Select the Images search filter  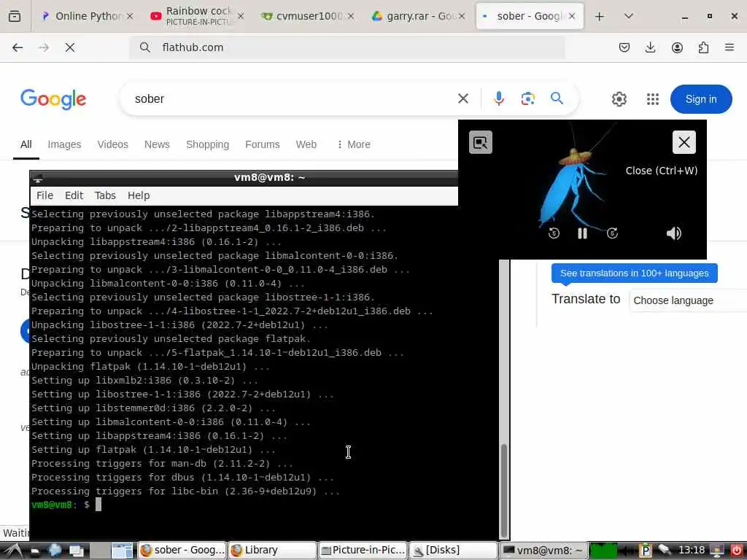(x=64, y=144)
